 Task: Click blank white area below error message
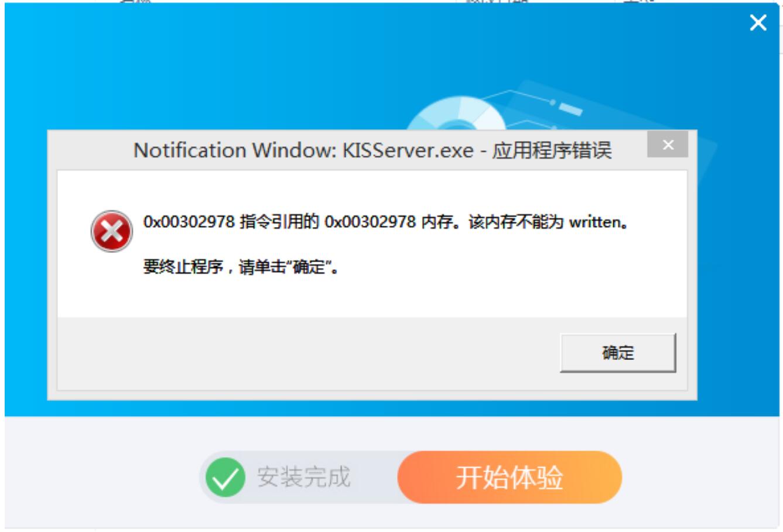[372, 297]
